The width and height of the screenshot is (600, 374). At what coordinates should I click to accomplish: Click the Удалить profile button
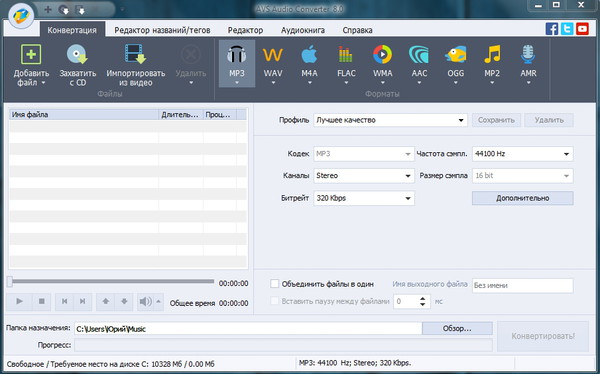(549, 120)
